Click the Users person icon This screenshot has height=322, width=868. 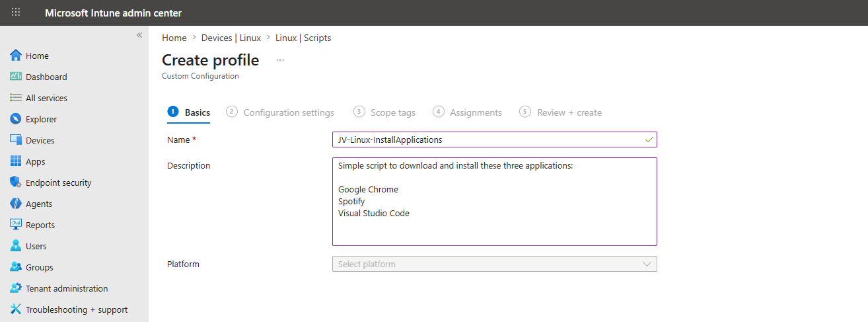[x=16, y=246]
